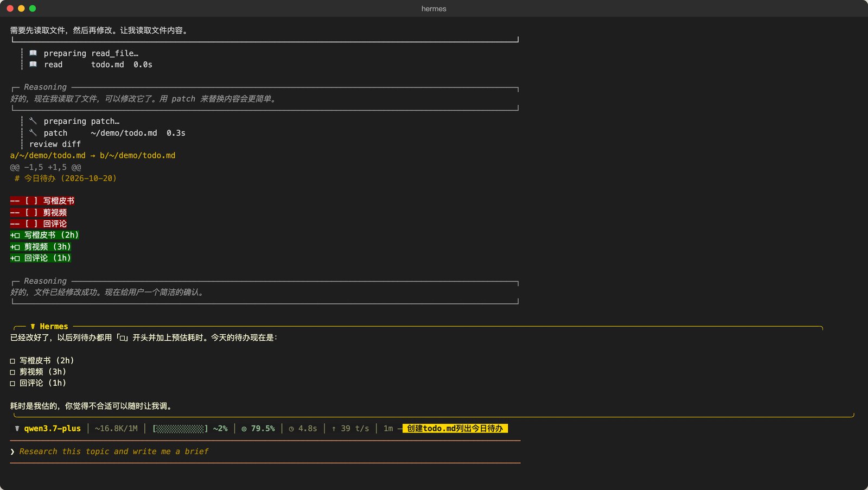Click the token count ~16.8K/1M
This screenshot has height=490, width=868.
pos(116,429)
